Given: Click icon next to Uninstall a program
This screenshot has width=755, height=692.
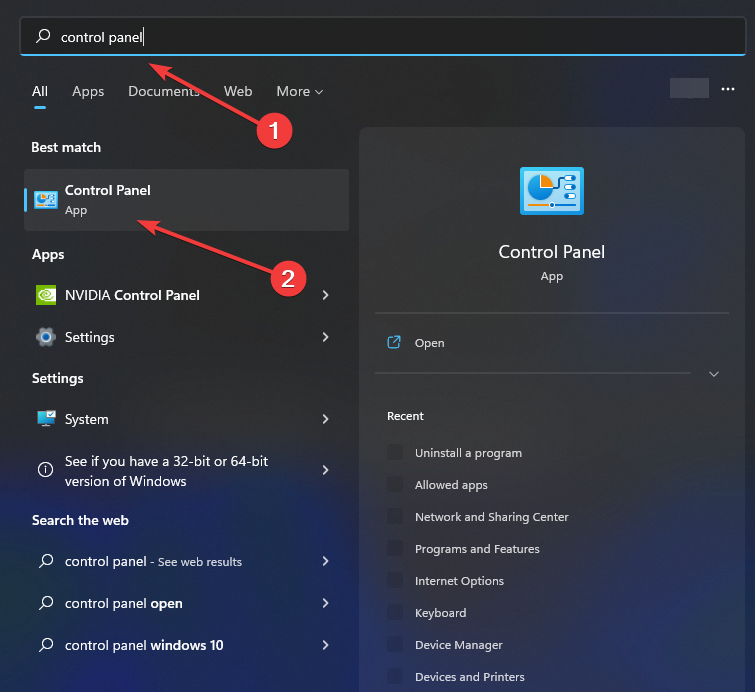Looking at the screenshot, I should pyautogui.click(x=395, y=453).
